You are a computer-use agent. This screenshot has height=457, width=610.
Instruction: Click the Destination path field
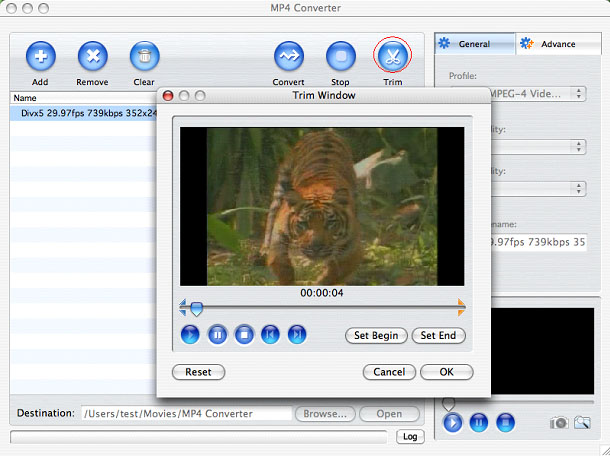click(x=185, y=413)
